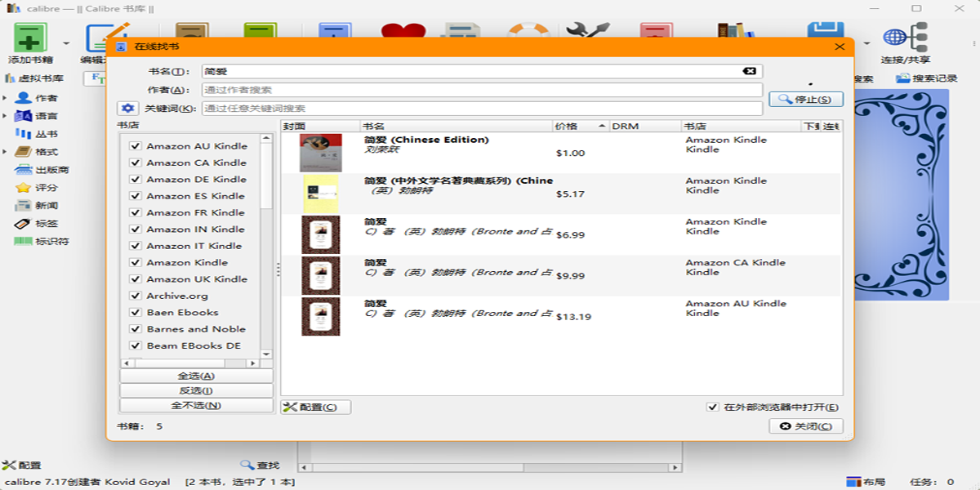
Task: Select the $6.99 简爱 result row
Action: coord(562,234)
